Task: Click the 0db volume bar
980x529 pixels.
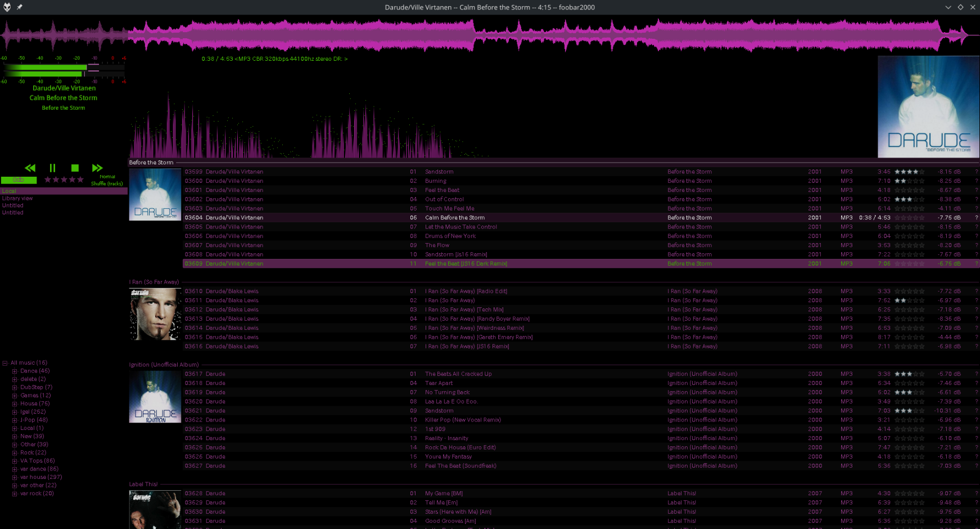Action: pyautogui.click(x=19, y=180)
